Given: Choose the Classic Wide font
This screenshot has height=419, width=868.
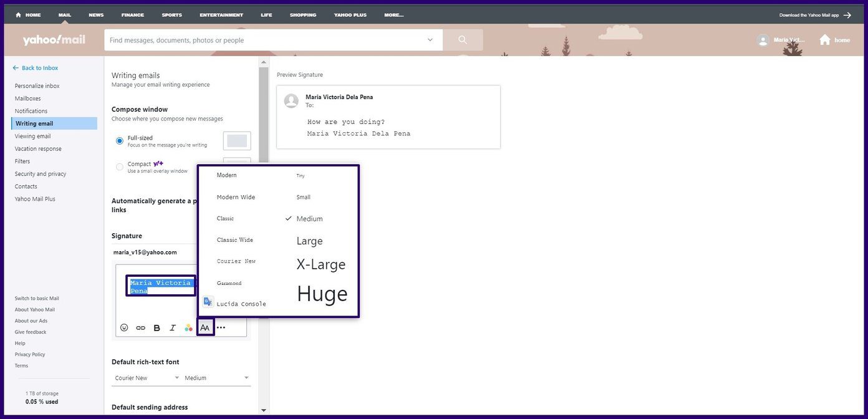Looking at the screenshot, I should (x=234, y=239).
